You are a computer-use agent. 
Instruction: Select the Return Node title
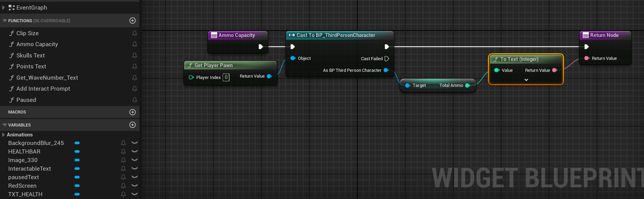[604, 35]
